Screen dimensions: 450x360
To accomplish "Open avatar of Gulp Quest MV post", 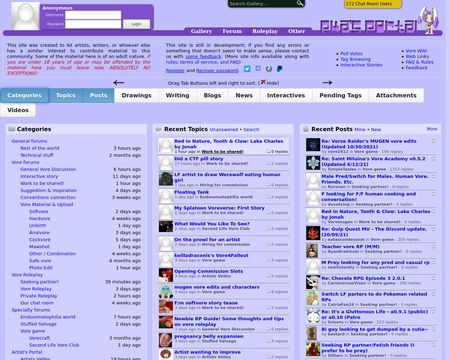I will [313, 233].
